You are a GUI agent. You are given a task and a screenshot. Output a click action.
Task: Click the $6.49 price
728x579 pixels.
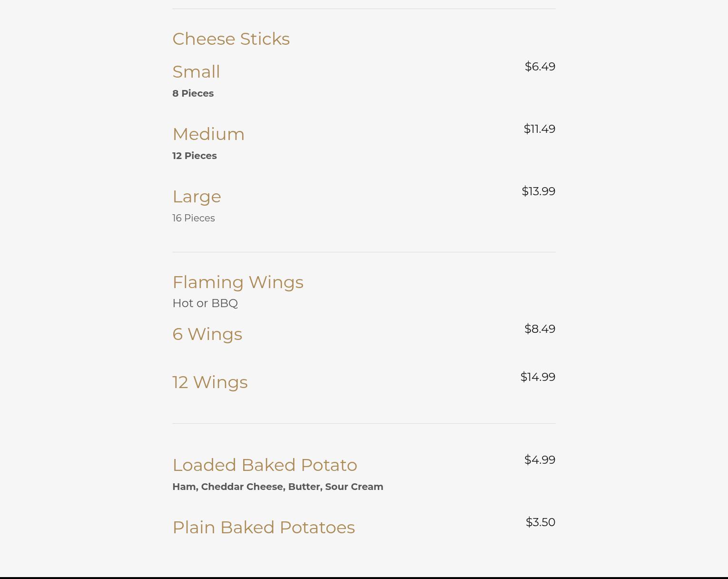coord(540,67)
